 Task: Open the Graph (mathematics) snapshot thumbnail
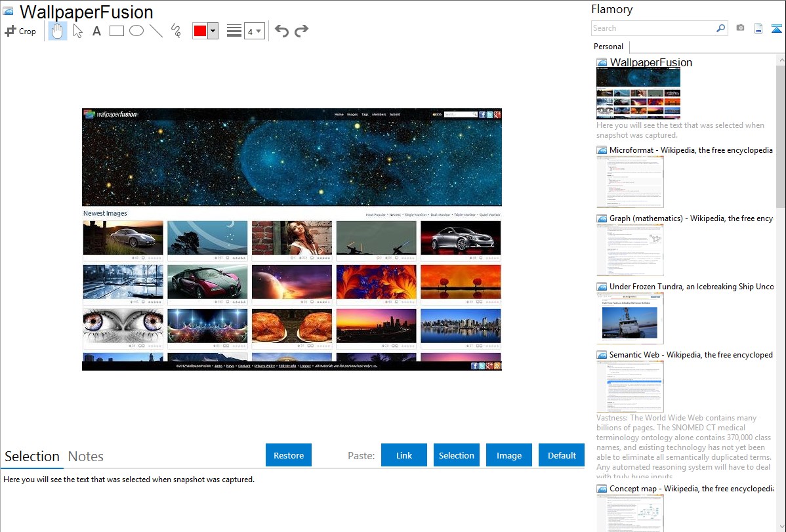pos(630,250)
